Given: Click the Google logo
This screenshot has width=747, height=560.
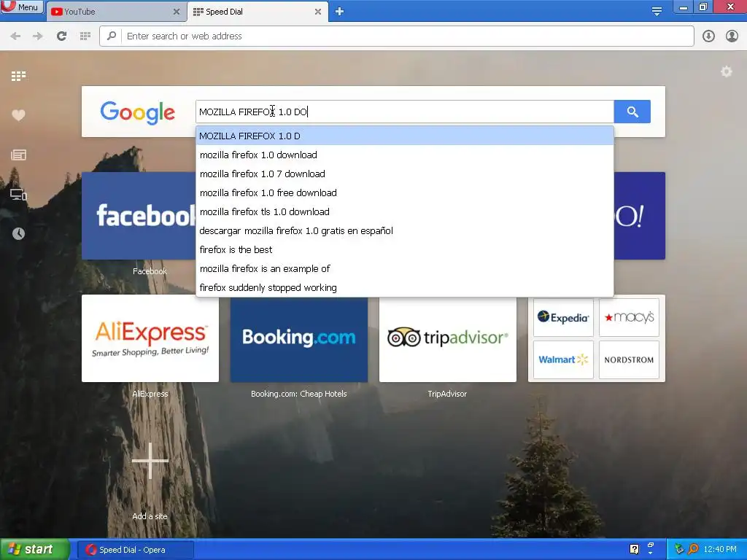Looking at the screenshot, I should (138, 113).
